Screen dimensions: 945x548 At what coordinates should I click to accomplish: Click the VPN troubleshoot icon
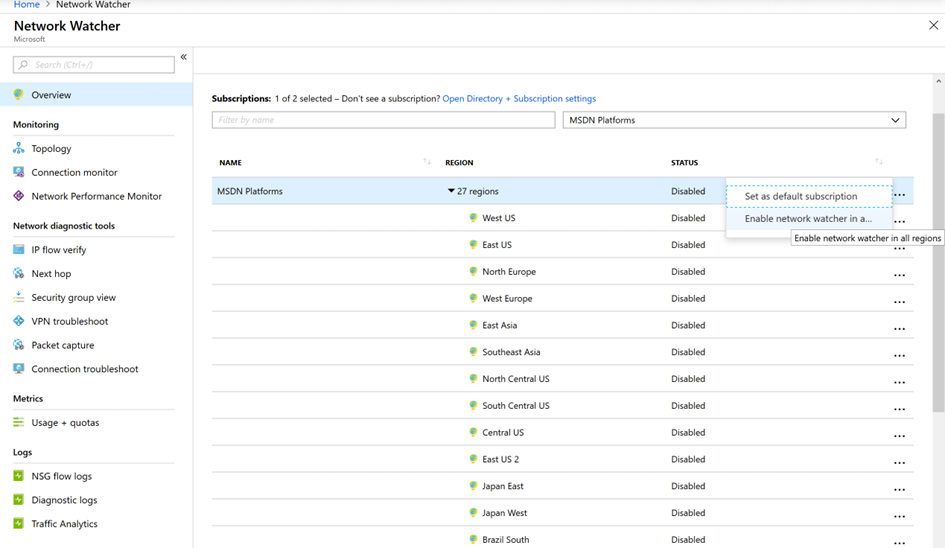pos(19,321)
